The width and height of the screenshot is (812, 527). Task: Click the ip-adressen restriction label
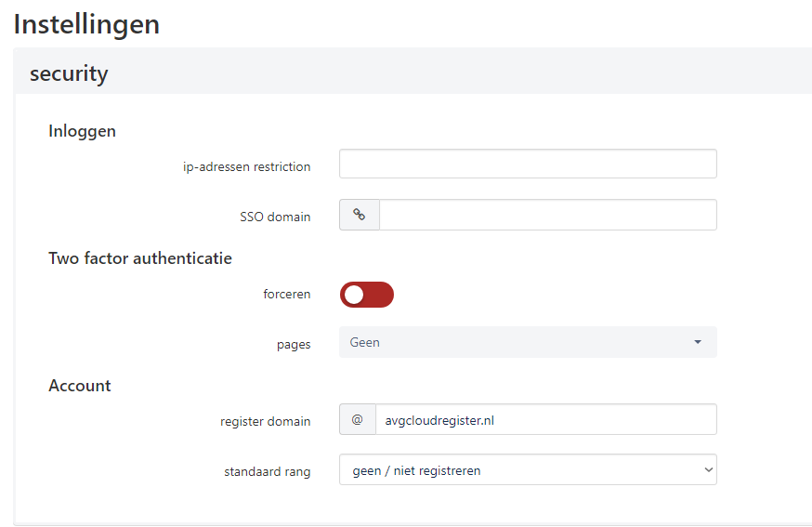point(246,166)
